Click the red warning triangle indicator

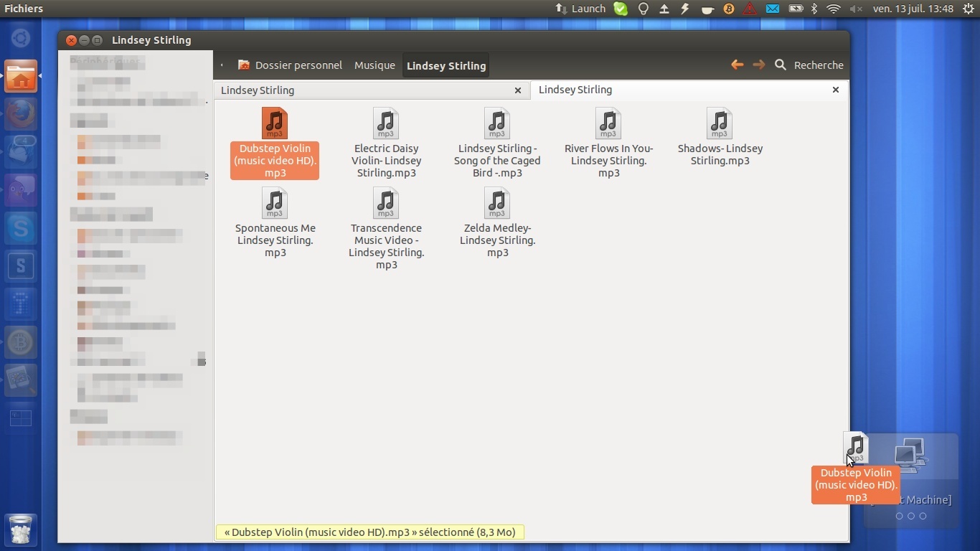[750, 9]
